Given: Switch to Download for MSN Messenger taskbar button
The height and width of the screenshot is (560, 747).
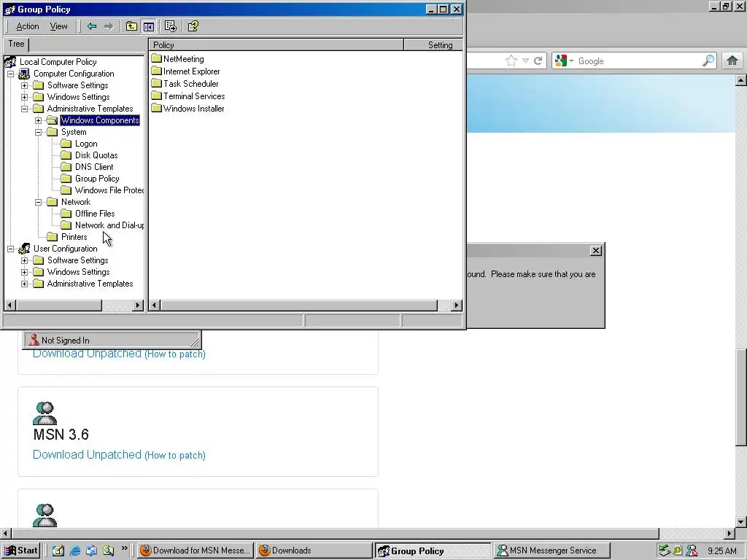Looking at the screenshot, I should 196,551.
